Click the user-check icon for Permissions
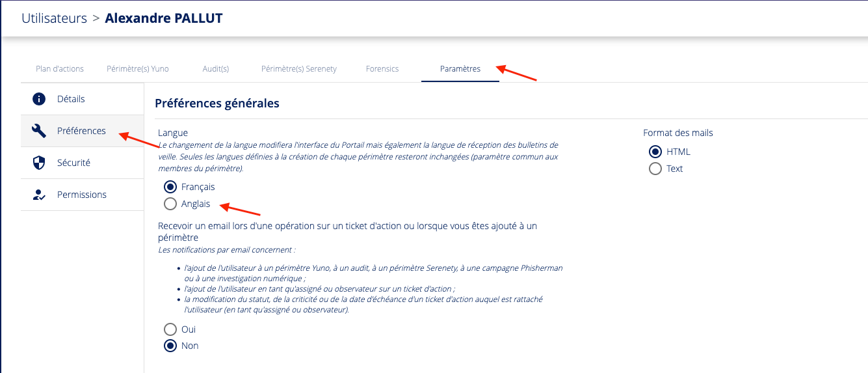Image resolution: width=868 pixels, height=373 pixels. click(x=39, y=195)
